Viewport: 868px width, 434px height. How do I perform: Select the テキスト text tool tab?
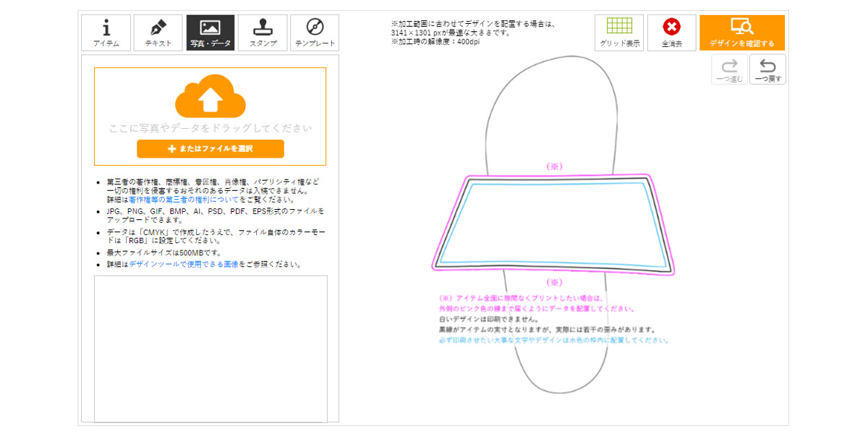click(158, 33)
